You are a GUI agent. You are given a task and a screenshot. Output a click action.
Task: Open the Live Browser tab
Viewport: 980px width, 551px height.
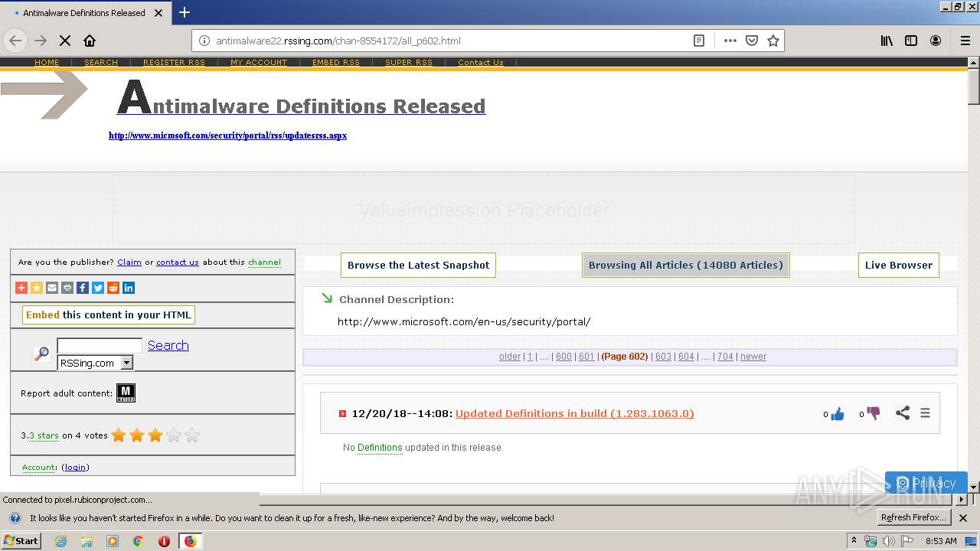(899, 266)
